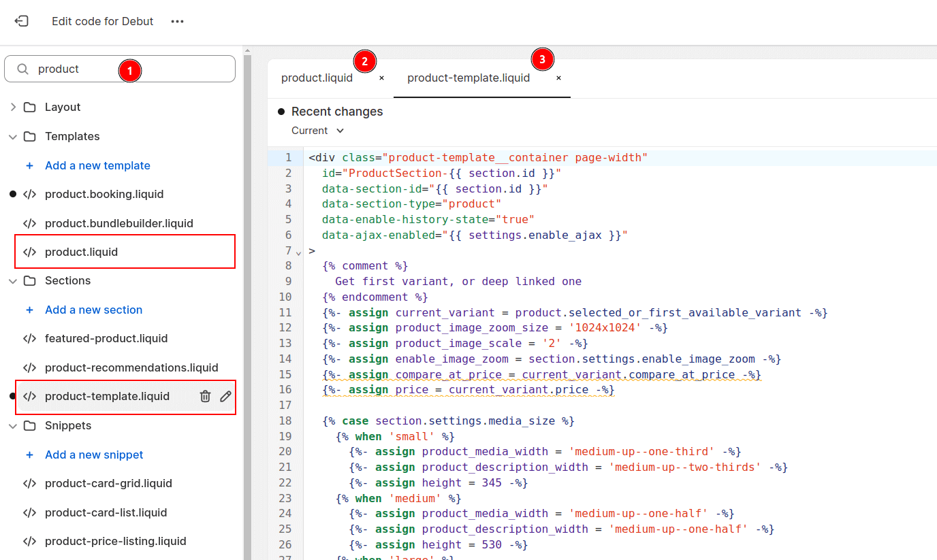Screen dimensions: 937x560
Task: Collapse the Sections folder chevron
Action: (13, 280)
